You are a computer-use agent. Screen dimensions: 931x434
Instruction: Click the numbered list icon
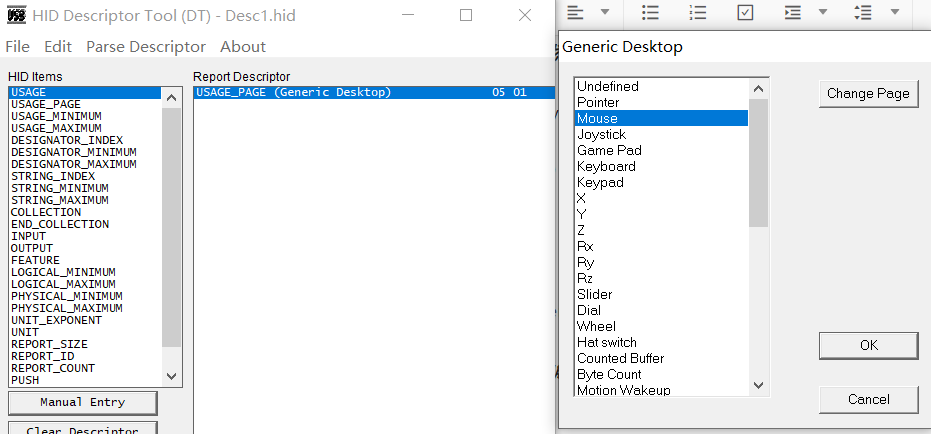click(698, 12)
